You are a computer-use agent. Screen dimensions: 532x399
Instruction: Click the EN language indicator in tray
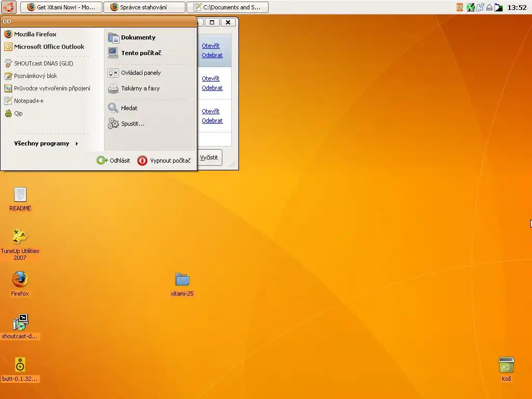pos(460,7)
